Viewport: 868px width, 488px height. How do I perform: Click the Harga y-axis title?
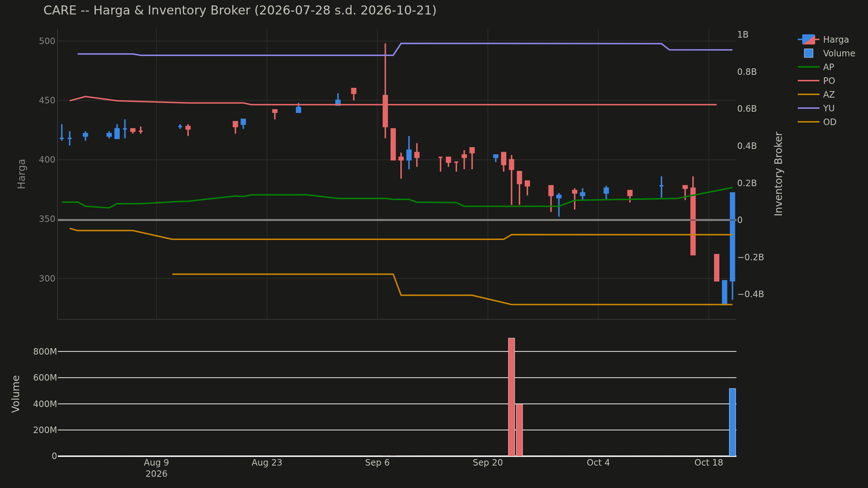[x=22, y=174]
